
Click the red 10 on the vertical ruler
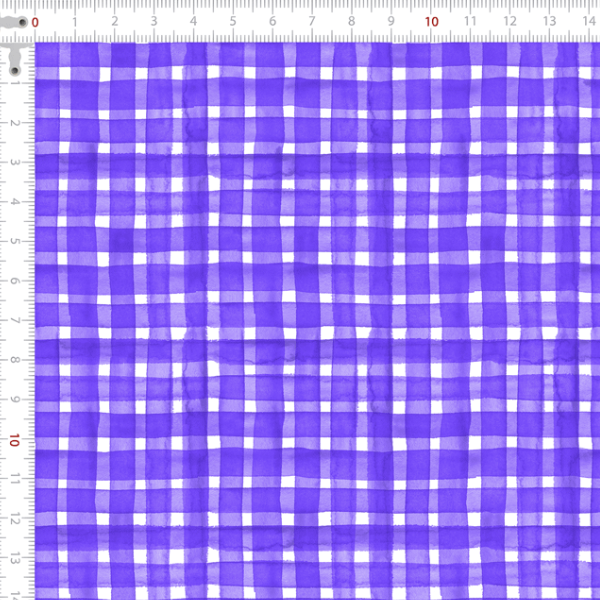[15, 440]
